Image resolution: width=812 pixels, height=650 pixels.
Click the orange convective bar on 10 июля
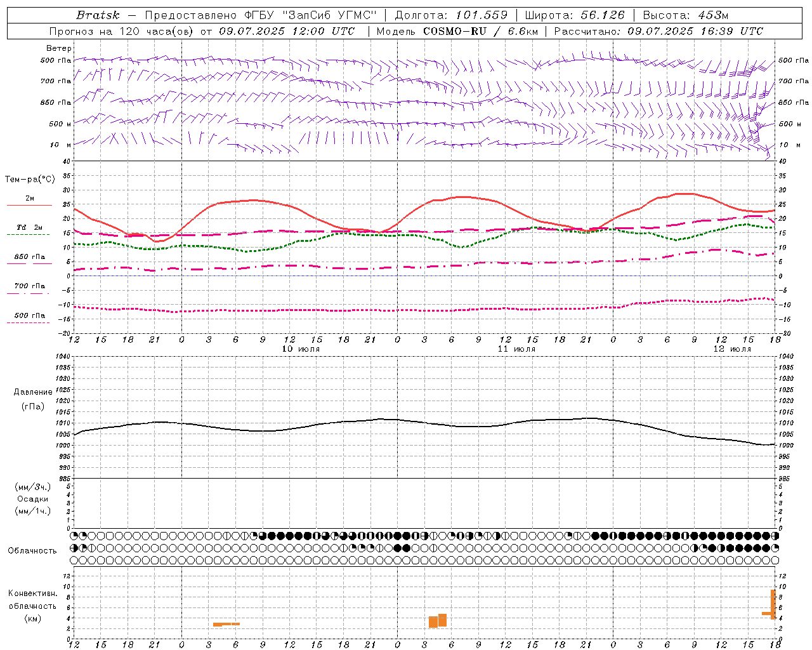click(226, 624)
